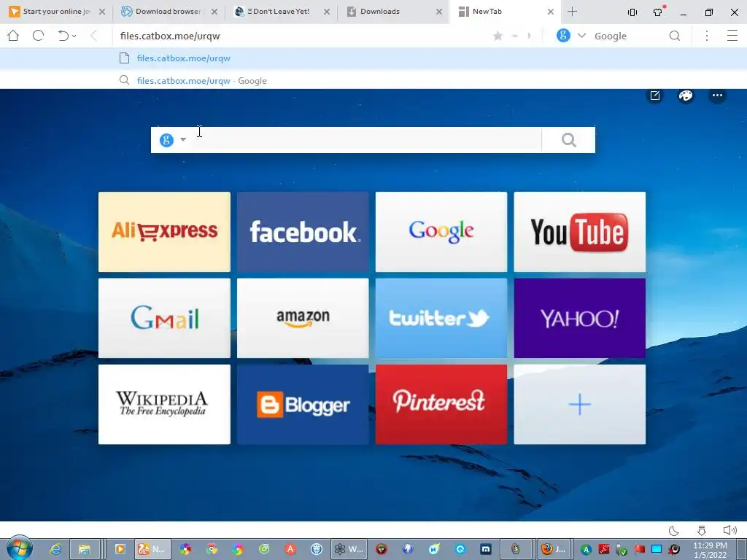Close the "Don't Leave Yet!" tab
The image size is (747, 560).
[x=327, y=12]
